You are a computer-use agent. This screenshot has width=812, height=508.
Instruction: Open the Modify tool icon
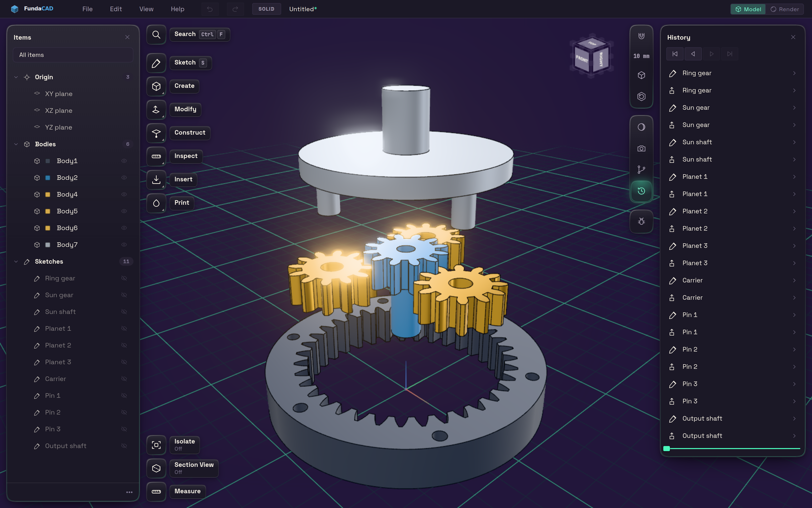[156, 110]
